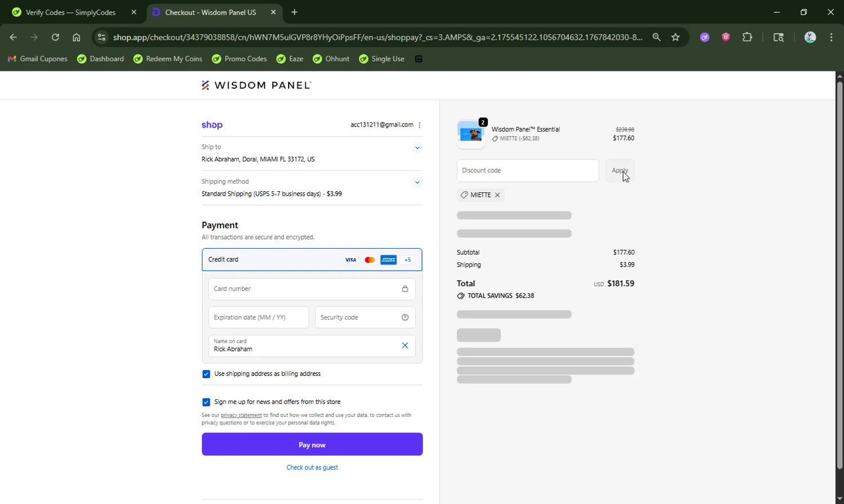Click the Mastercard icon
The image size is (844, 504).
[370, 259]
